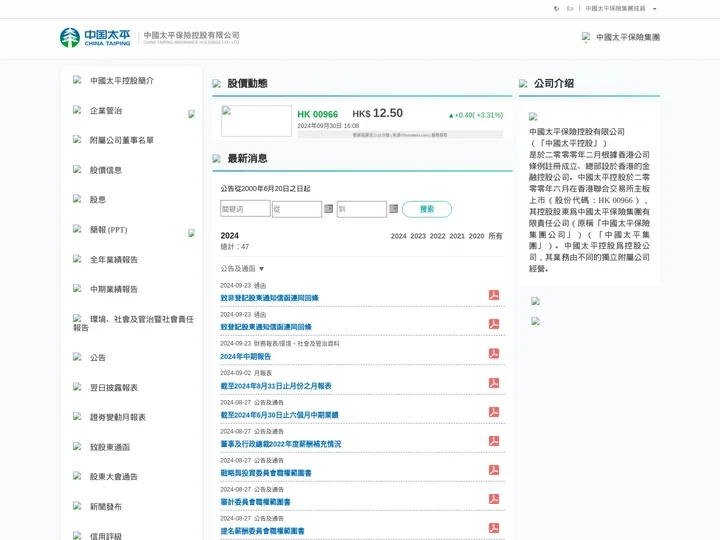
Task: Open PDF for 致登記股東通知信函連同回條
Action: 494,324
